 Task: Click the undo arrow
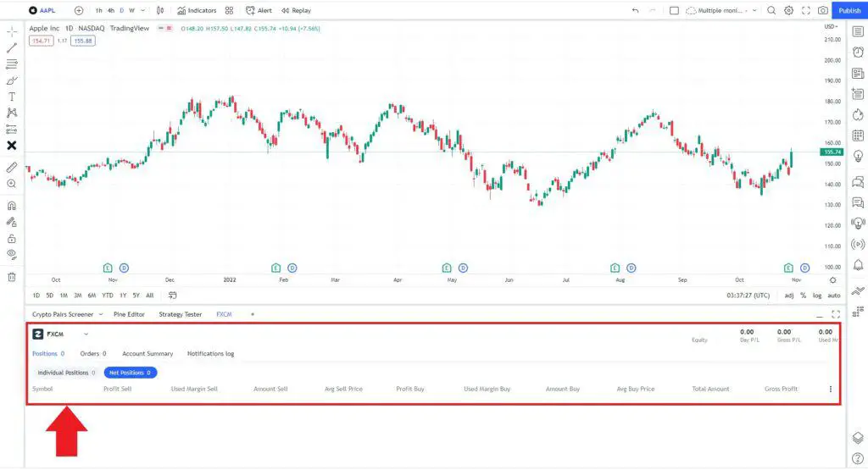click(x=636, y=10)
